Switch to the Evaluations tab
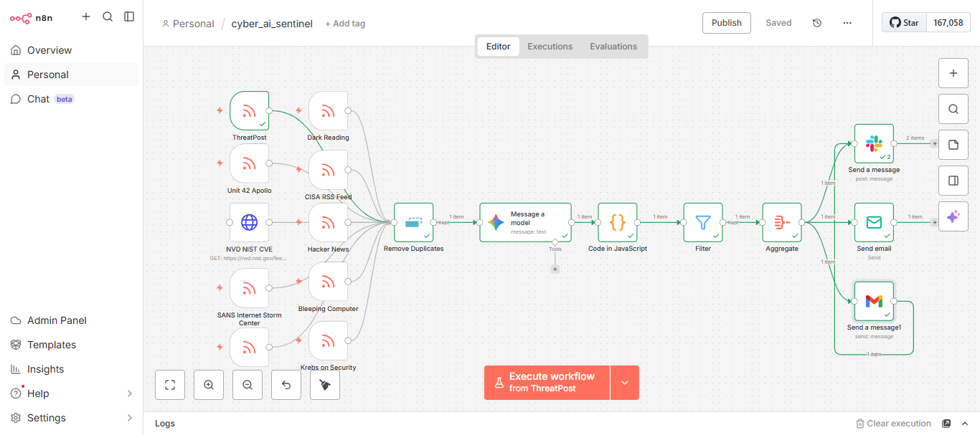Image resolution: width=980 pixels, height=435 pixels. [613, 47]
